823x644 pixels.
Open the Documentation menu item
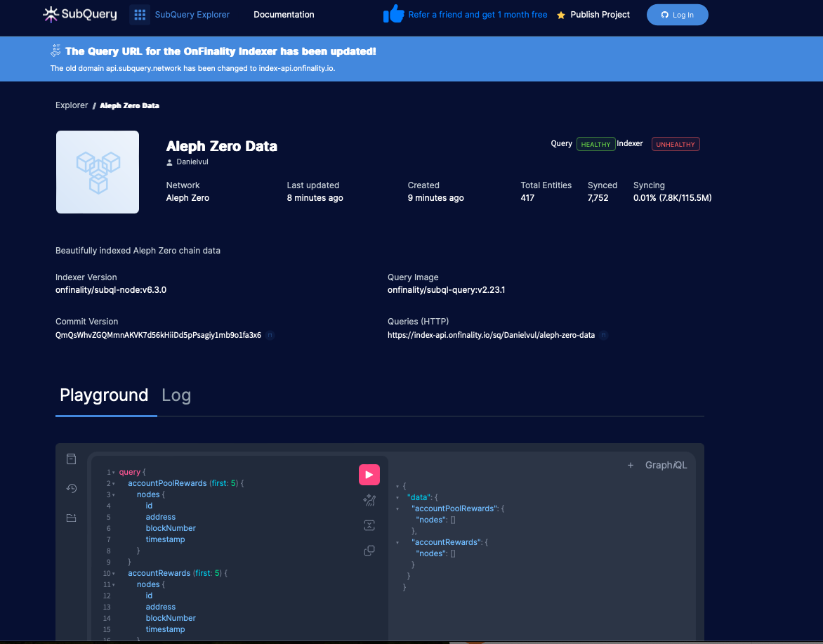click(284, 15)
